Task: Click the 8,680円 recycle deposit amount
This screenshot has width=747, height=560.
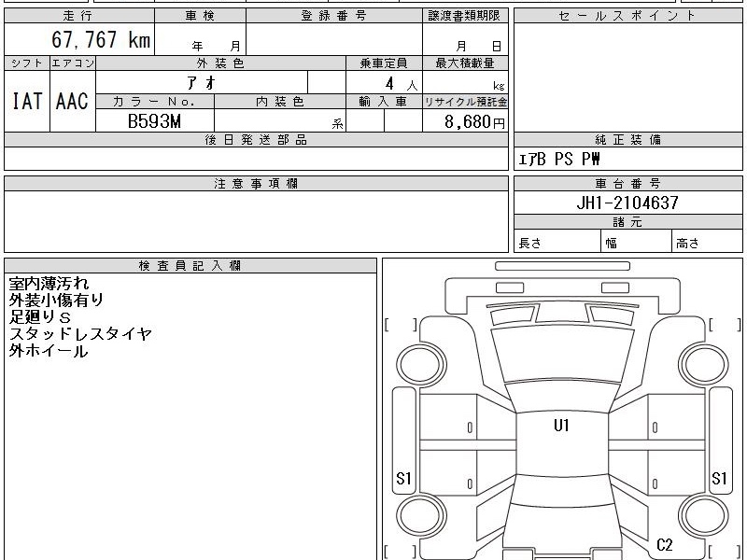Action: tap(474, 122)
